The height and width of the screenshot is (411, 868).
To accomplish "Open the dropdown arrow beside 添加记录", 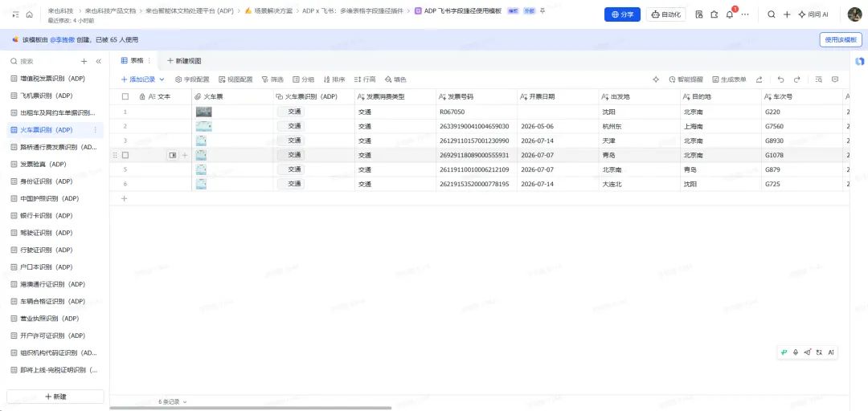I will (162, 79).
